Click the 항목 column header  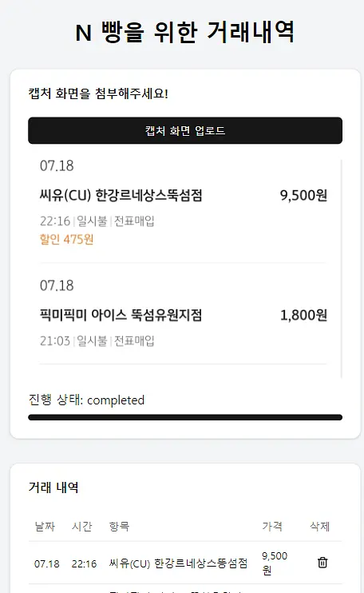pos(119,526)
